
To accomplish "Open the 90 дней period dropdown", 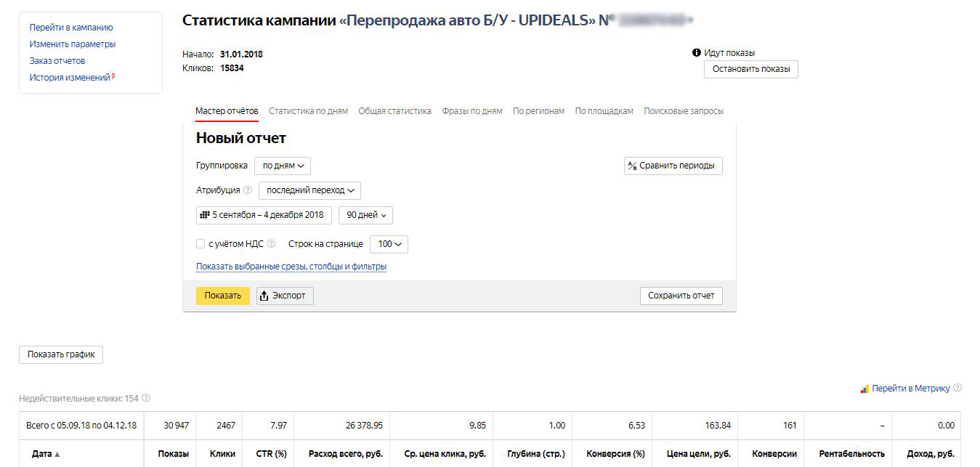I will coord(365,215).
